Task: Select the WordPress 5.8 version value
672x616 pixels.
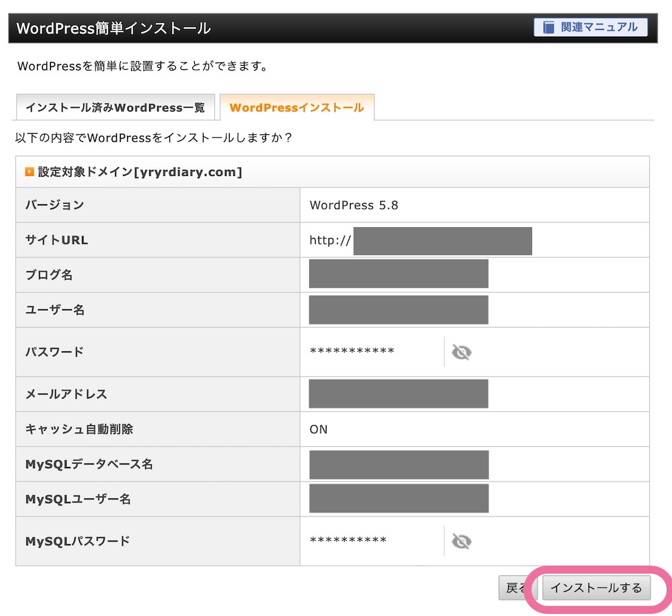Action: tap(353, 205)
